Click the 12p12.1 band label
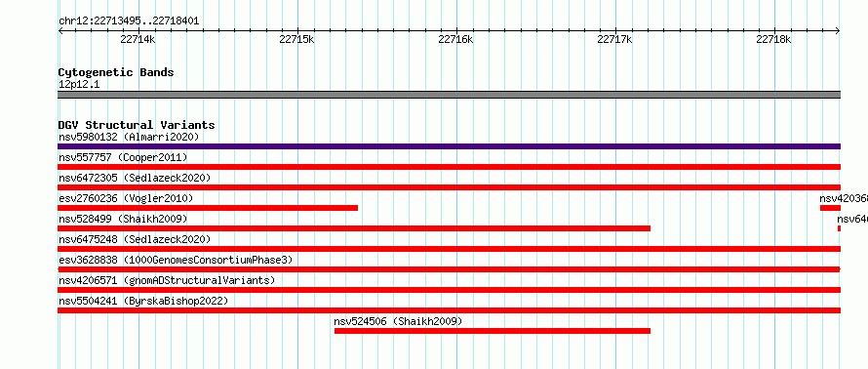Viewport: 868px width, 369px height. click(x=79, y=85)
